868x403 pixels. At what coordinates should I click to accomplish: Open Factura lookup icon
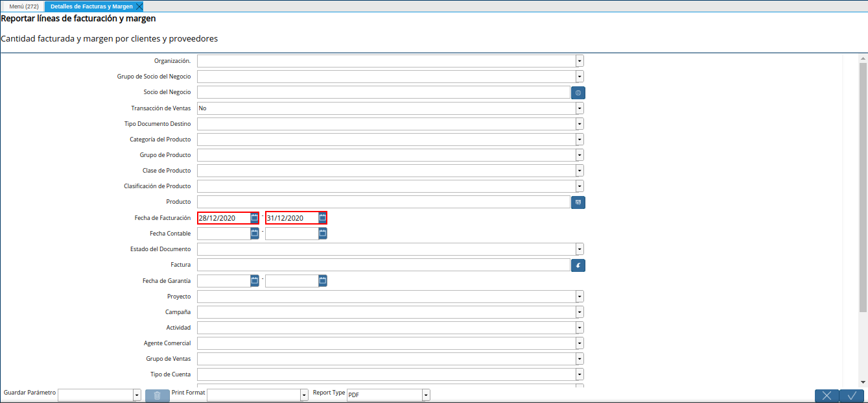pos(578,265)
